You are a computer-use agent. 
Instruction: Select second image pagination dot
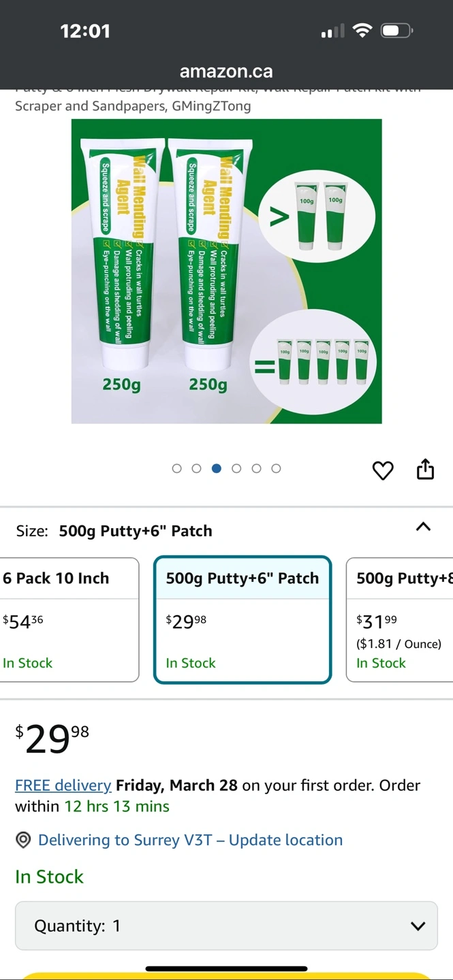pos(197,468)
